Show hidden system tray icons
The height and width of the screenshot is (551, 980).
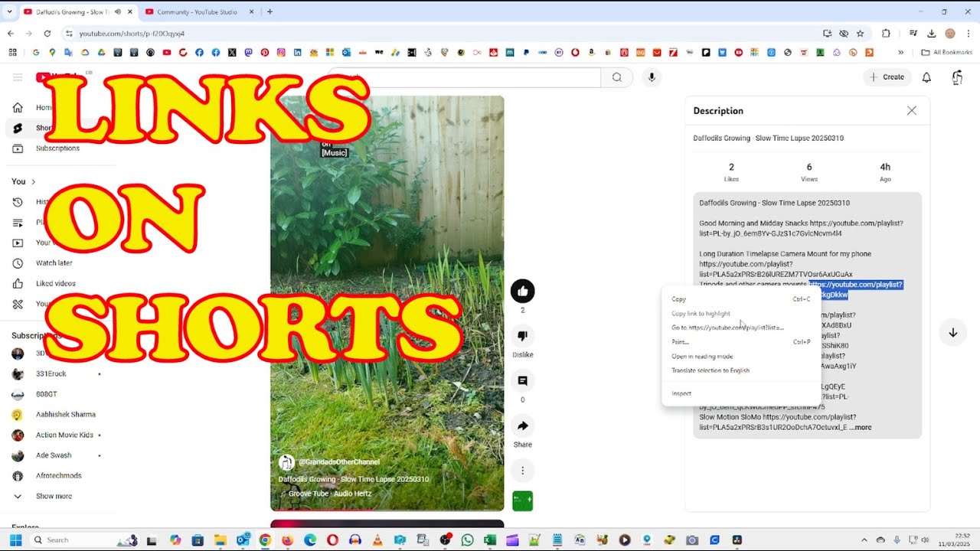coord(864,540)
